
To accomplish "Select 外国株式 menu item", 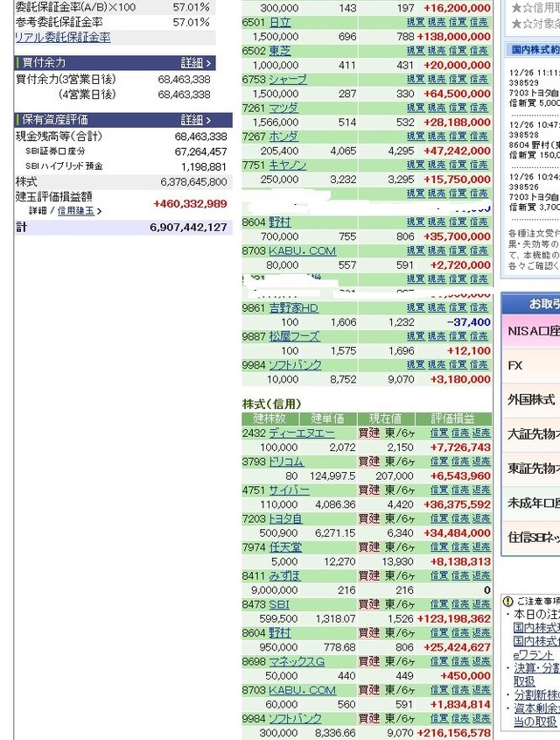I will tap(531, 400).
